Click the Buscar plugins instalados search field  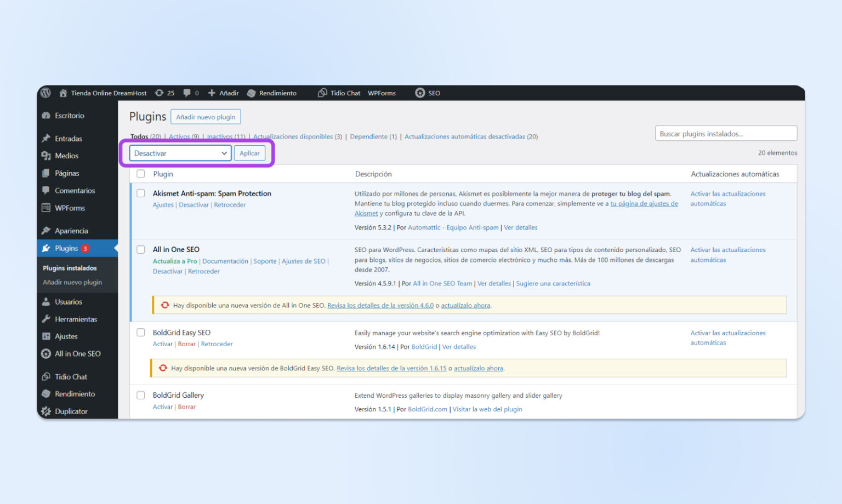726,133
